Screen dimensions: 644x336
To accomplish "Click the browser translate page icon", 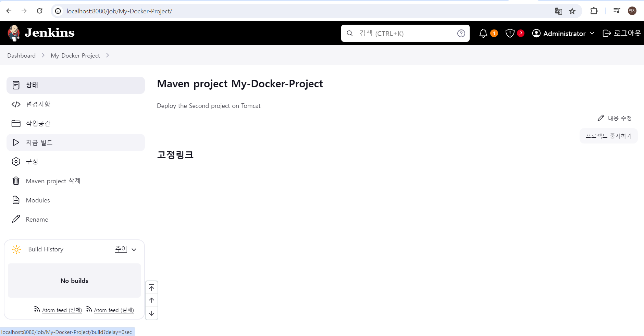I will (x=558, y=11).
